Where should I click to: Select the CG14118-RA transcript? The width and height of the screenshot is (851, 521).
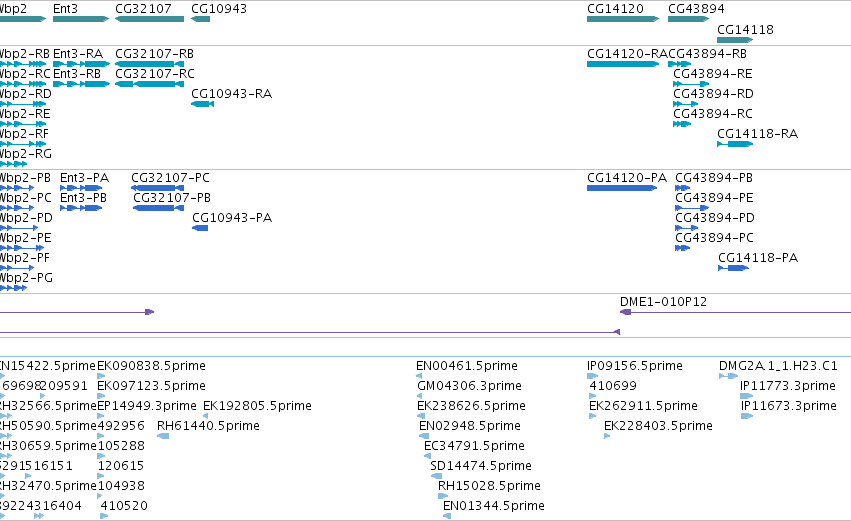click(x=735, y=144)
